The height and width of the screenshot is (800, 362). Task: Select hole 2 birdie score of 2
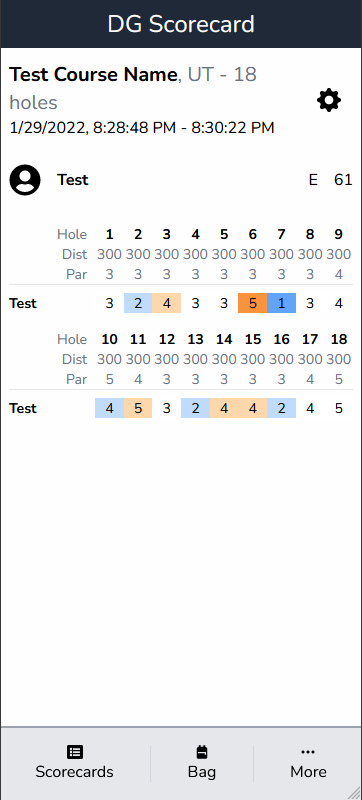(138, 303)
